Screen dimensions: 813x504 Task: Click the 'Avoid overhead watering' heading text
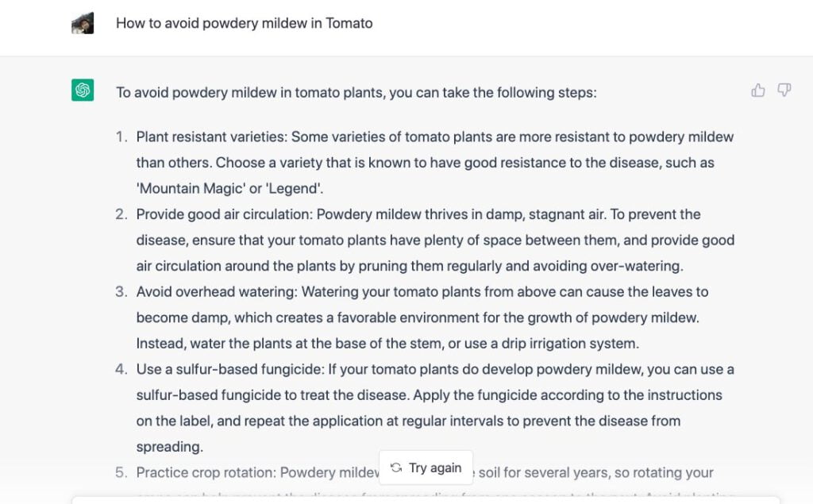point(216,291)
